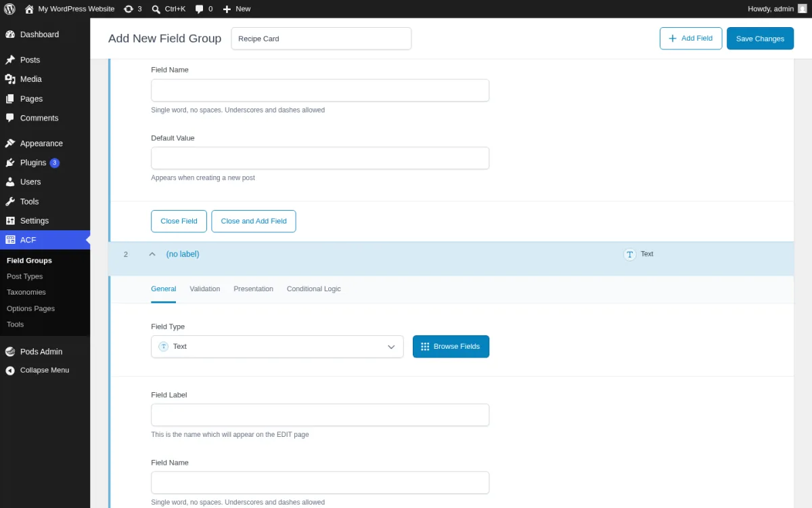Collapse field 2 with chevron
Viewport: 812px width, 508px height.
[152, 254]
